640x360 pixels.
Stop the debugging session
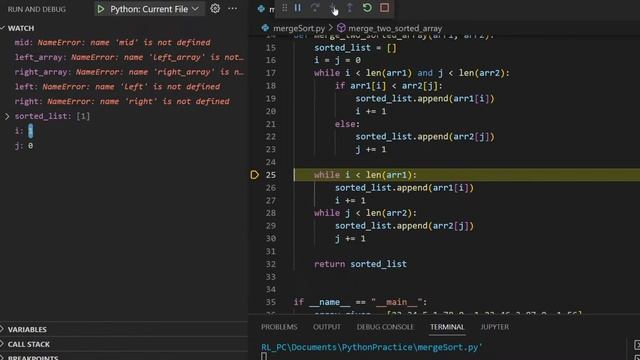click(384, 8)
